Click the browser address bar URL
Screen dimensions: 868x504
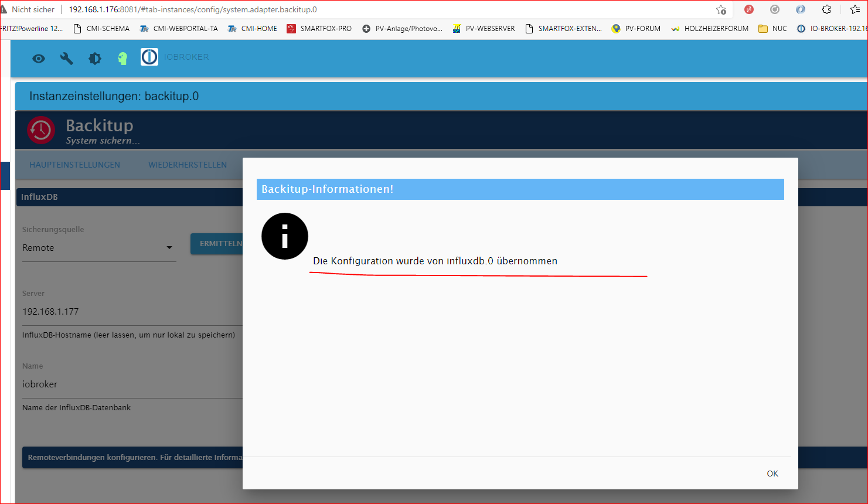(x=193, y=9)
